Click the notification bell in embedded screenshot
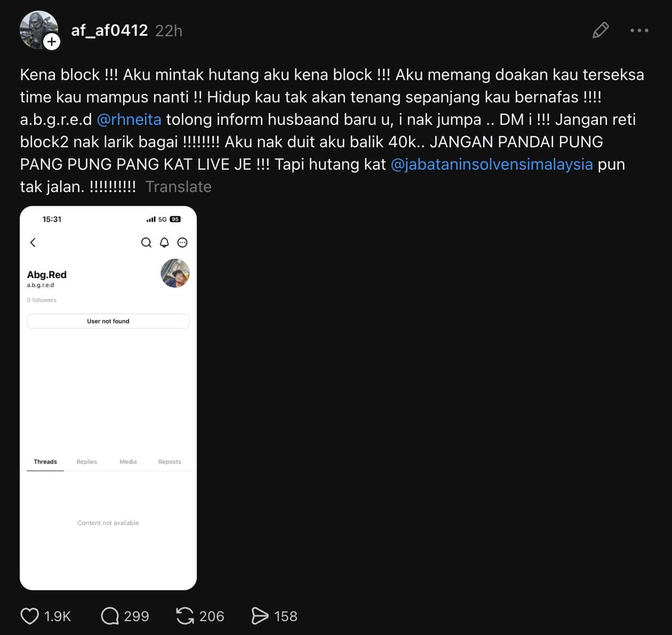The height and width of the screenshot is (635, 672). coord(164,243)
